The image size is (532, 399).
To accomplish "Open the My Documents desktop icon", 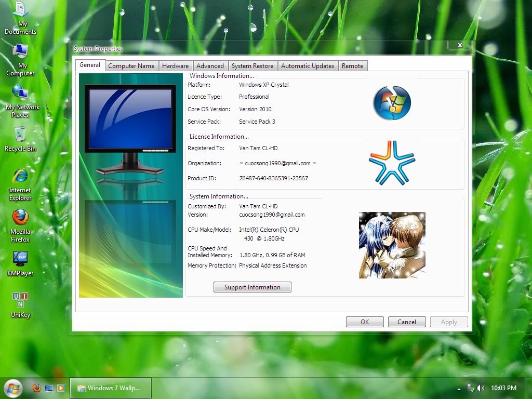I will pos(20,10).
